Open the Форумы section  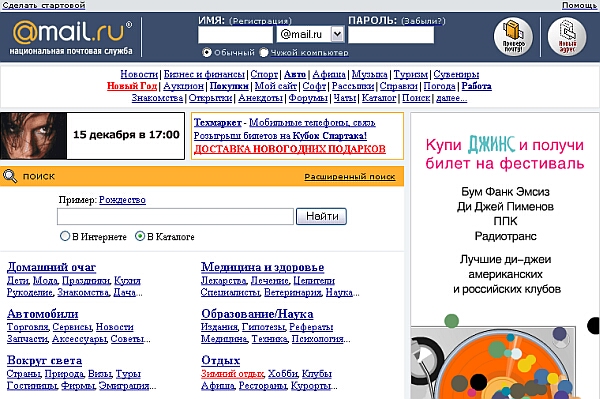coord(308,98)
